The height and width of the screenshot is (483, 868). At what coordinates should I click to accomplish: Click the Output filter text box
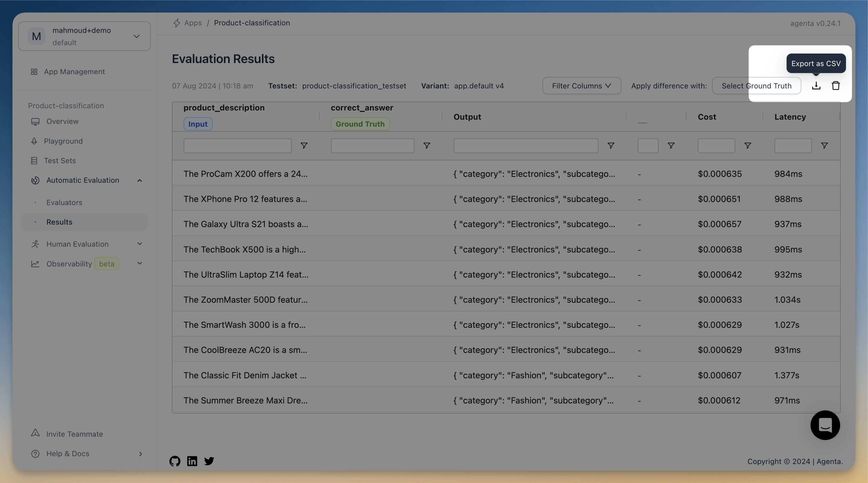tap(526, 146)
